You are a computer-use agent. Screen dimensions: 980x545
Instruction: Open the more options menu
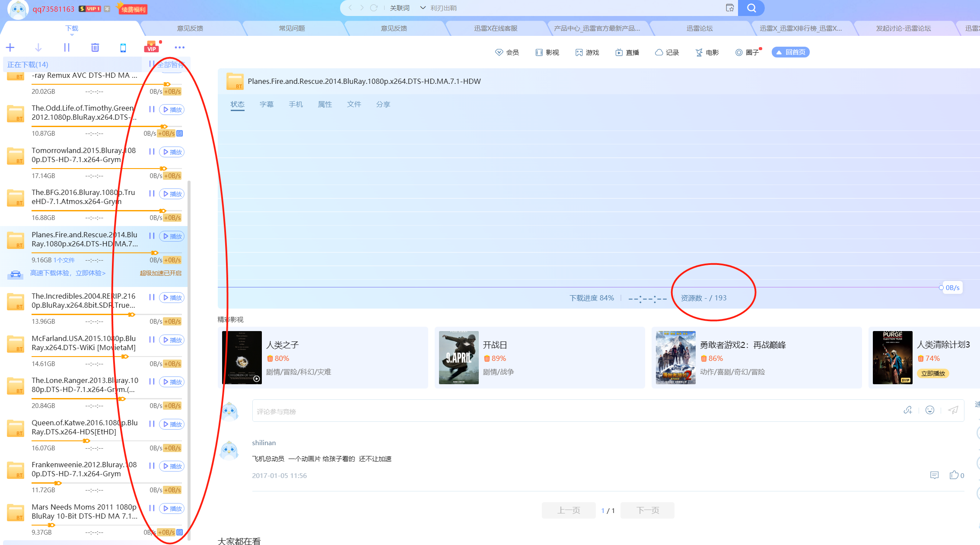(x=180, y=47)
